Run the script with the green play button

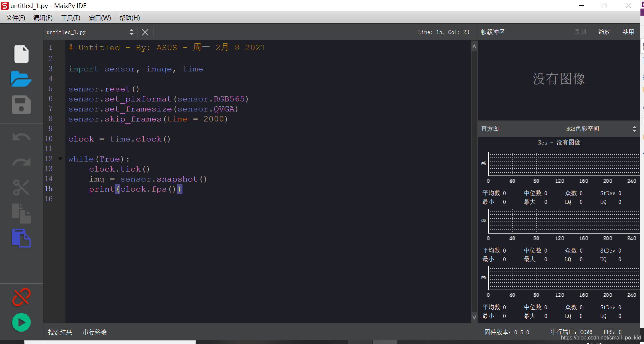[21, 322]
